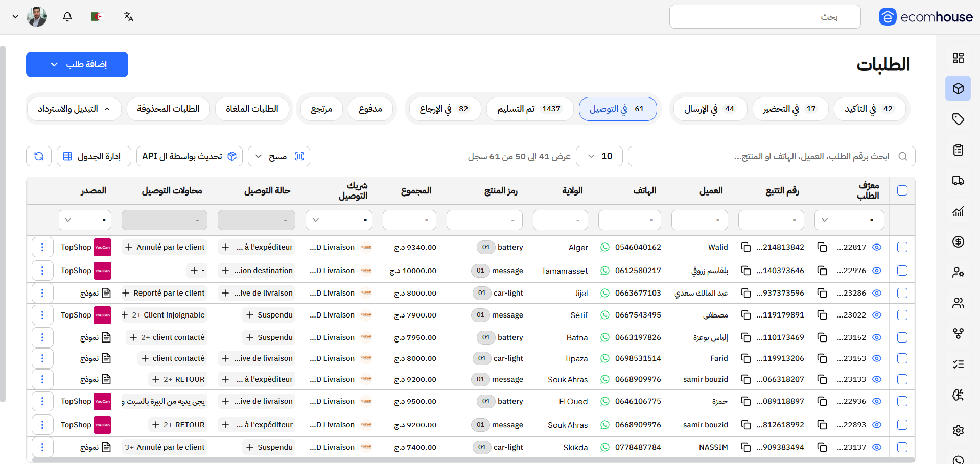Copy order ID 22817 with copy icon
Image resolution: width=980 pixels, height=464 pixels.
pyautogui.click(x=822, y=247)
